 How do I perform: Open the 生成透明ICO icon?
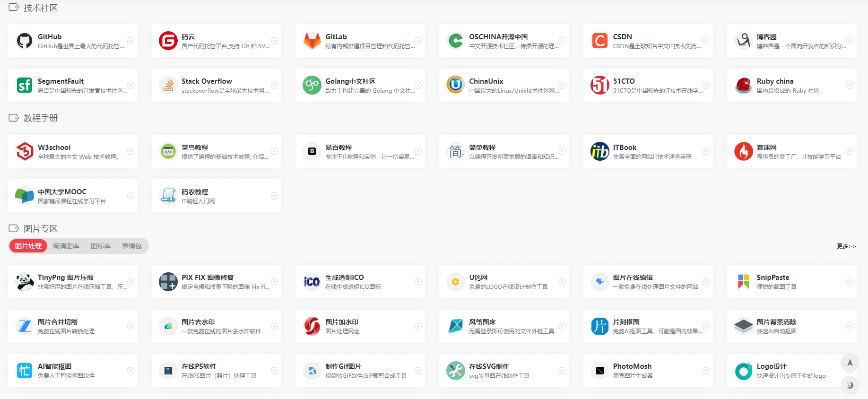tap(312, 282)
